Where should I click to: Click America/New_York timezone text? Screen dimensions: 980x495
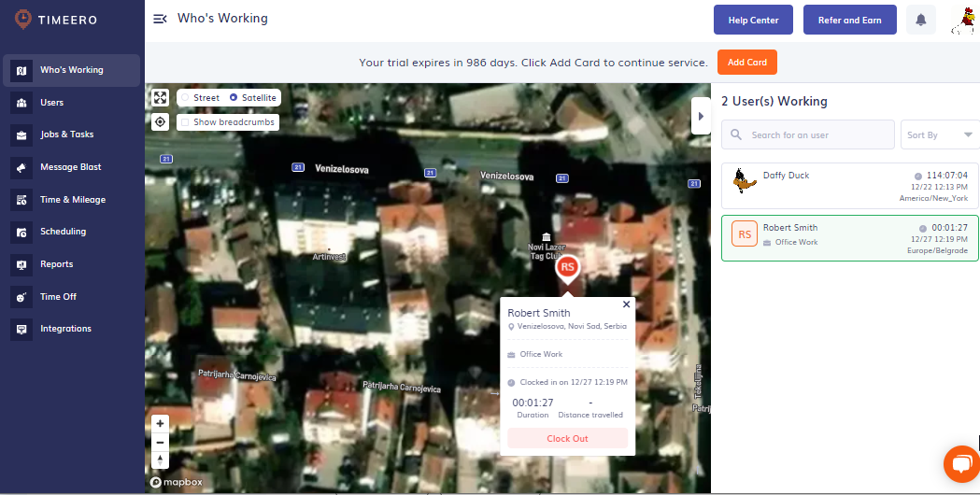point(933,198)
